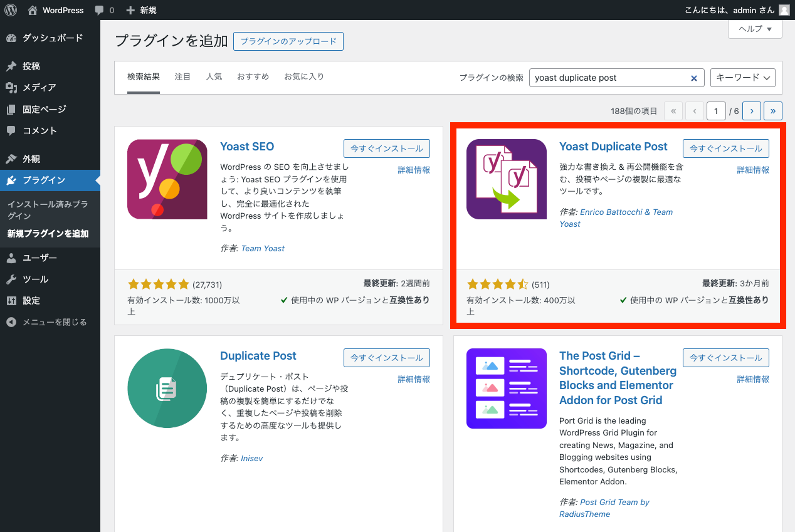Open the Team Yoast author link

click(263, 248)
